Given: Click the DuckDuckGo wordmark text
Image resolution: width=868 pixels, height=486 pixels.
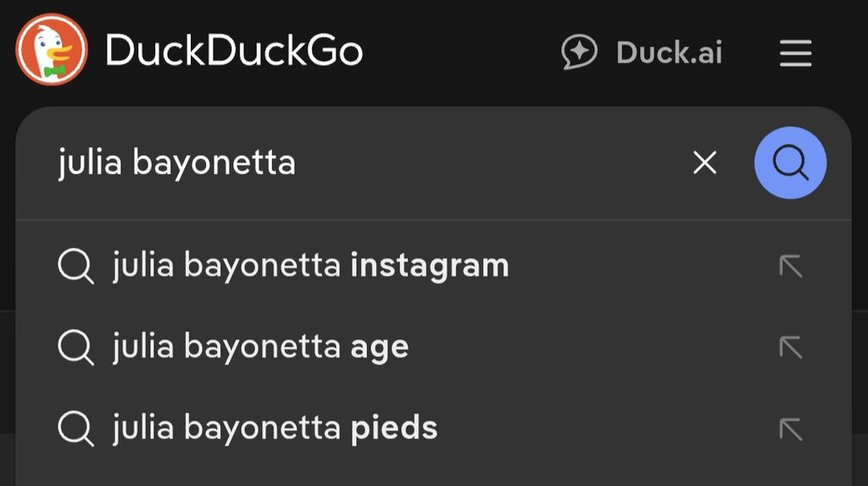Looking at the screenshot, I should click(234, 52).
